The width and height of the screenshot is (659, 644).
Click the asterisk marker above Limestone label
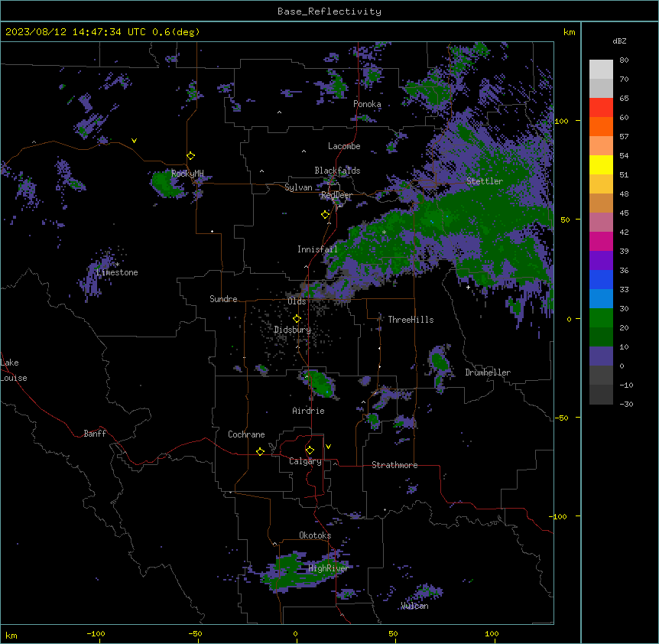118,265
